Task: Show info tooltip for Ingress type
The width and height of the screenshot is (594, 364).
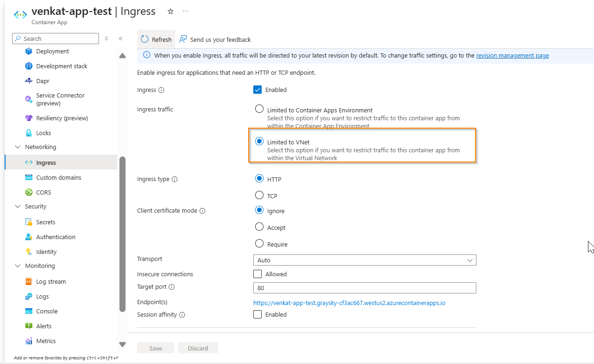Action: click(175, 179)
